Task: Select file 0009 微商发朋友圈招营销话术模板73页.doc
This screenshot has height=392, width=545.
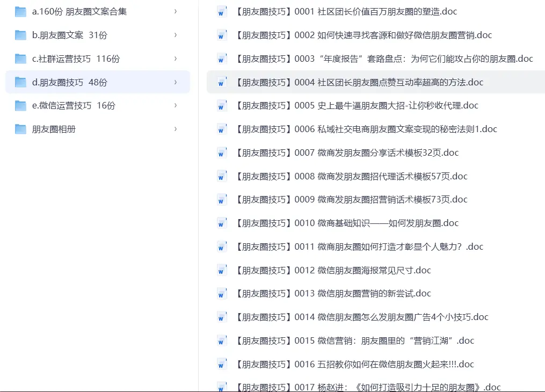Action: click(x=376, y=199)
